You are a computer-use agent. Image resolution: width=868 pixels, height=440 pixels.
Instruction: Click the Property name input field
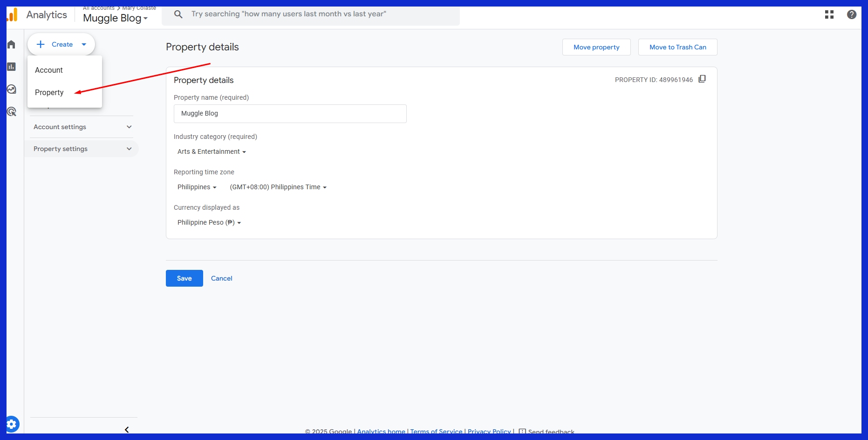point(290,114)
